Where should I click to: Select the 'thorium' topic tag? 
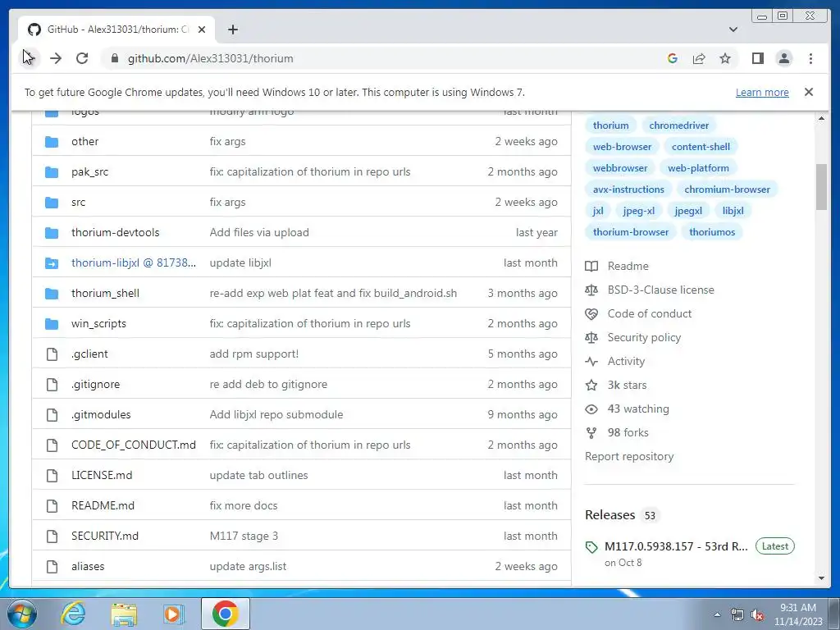click(x=610, y=126)
